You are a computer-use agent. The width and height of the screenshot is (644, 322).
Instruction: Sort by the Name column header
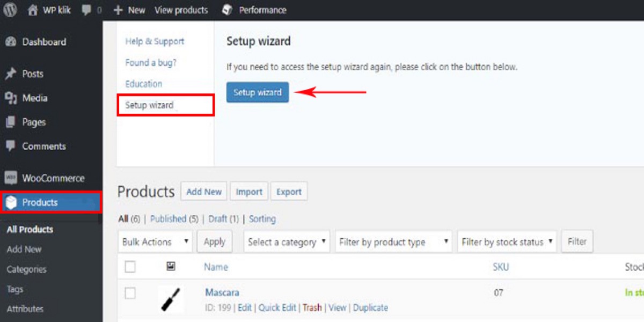tap(216, 267)
